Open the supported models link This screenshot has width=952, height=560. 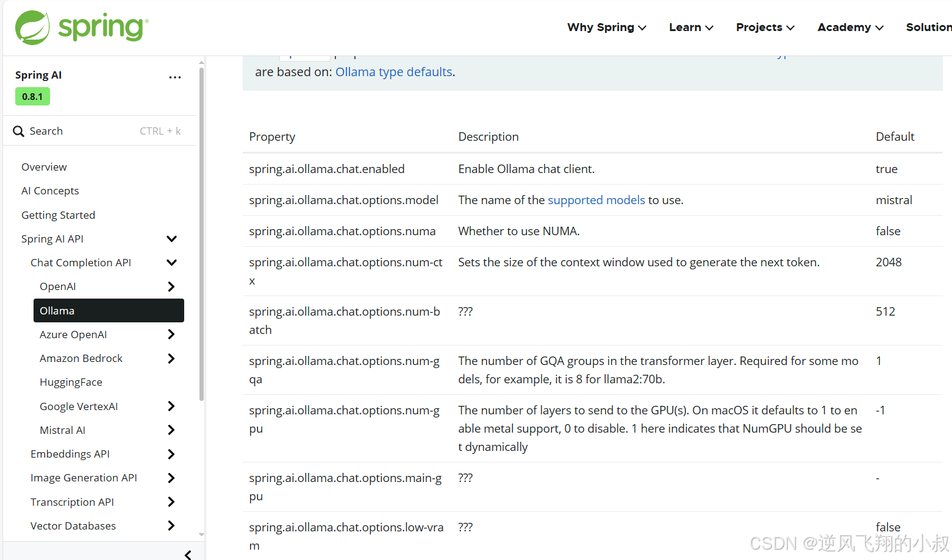click(x=596, y=200)
